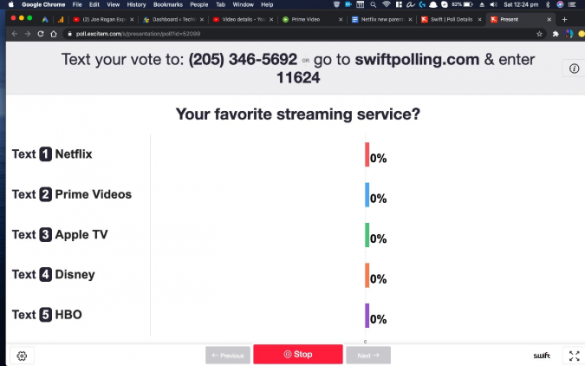Screen dimensions: 585x366
Task: Click the info icon beside voting instructions
Action: tap(574, 68)
